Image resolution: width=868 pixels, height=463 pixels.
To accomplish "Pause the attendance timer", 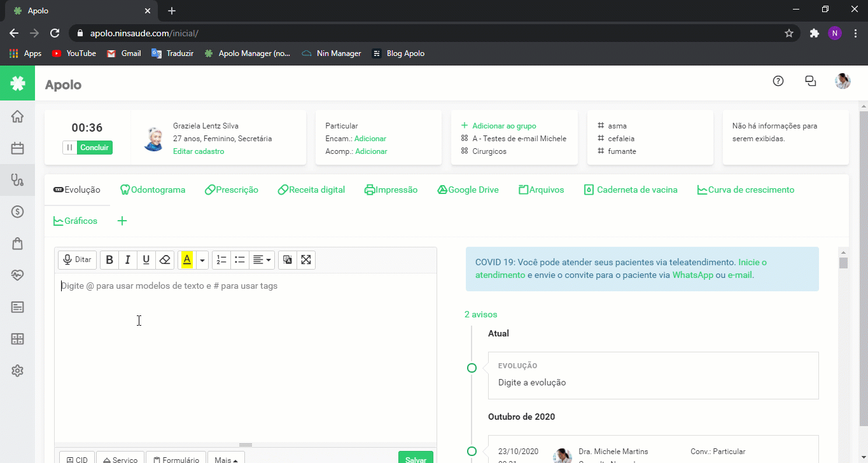I will coord(70,148).
